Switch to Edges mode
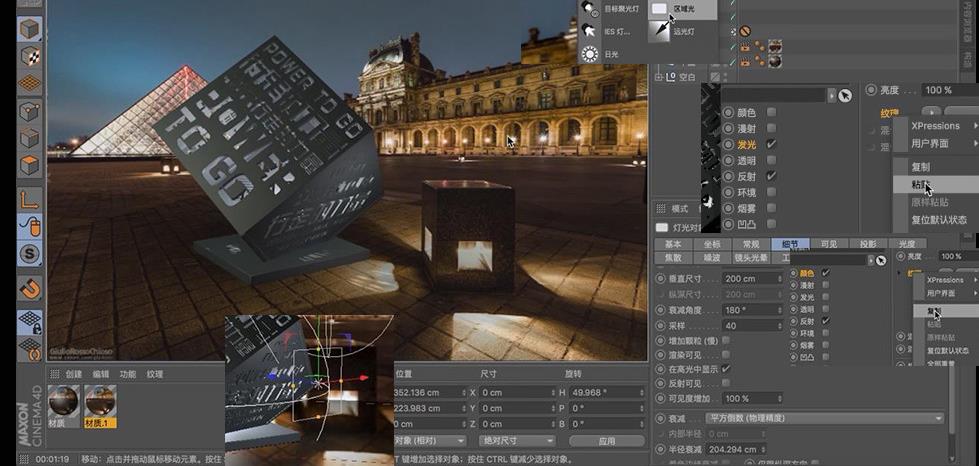979x466 pixels. tap(29, 139)
